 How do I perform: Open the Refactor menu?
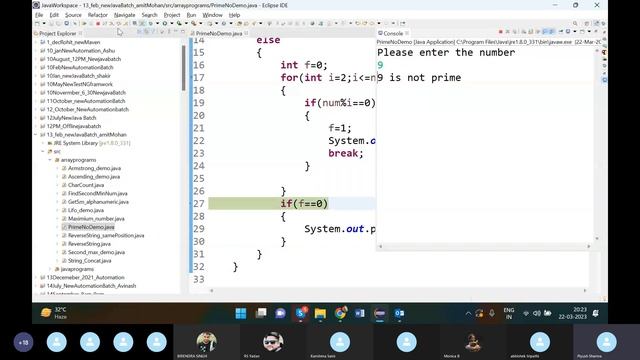(x=98, y=15)
